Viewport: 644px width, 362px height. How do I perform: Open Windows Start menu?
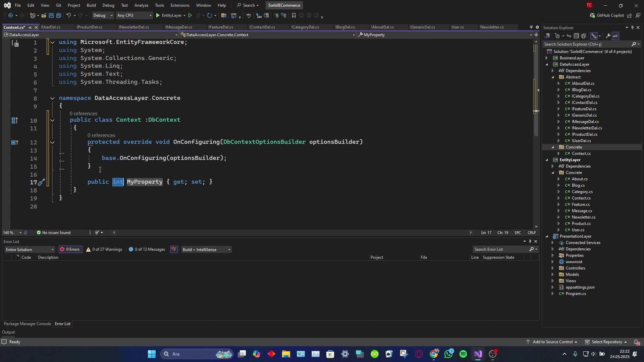[x=152, y=354]
